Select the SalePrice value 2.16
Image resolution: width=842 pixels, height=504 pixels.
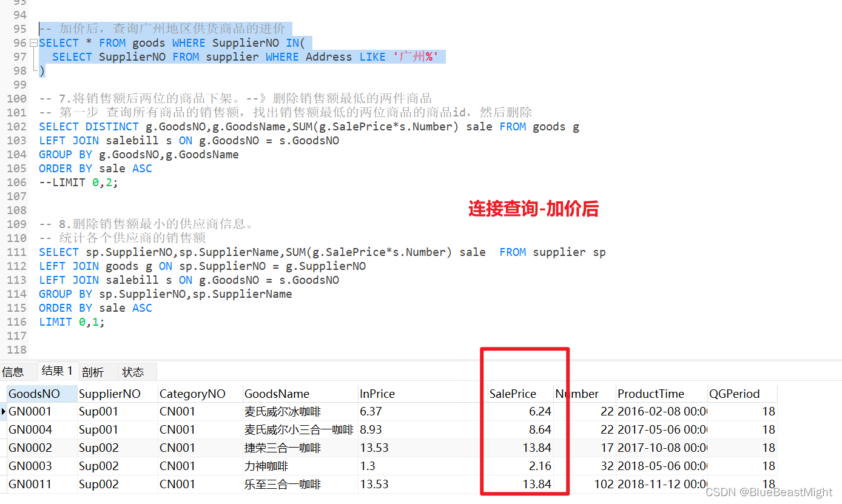click(x=520, y=466)
